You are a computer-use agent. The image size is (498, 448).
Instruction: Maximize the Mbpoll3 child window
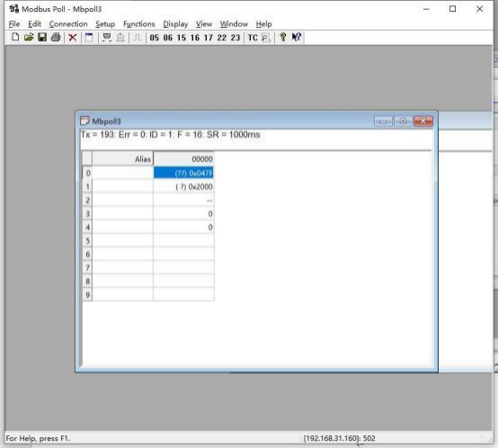click(403, 121)
